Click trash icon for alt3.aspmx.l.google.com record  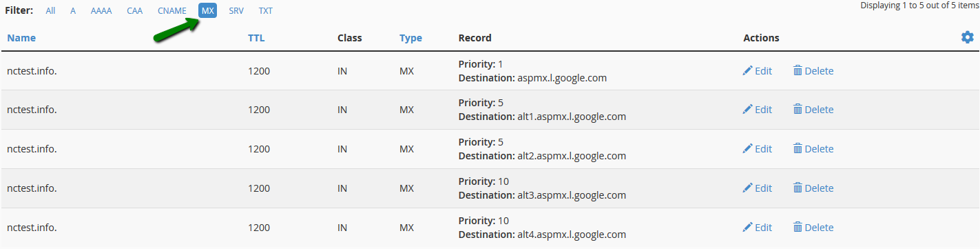(797, 188)
